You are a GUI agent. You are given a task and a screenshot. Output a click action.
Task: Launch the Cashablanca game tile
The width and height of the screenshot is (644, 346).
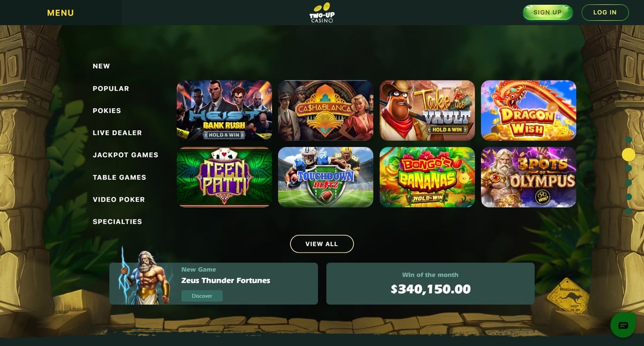[x=326, y=111]
